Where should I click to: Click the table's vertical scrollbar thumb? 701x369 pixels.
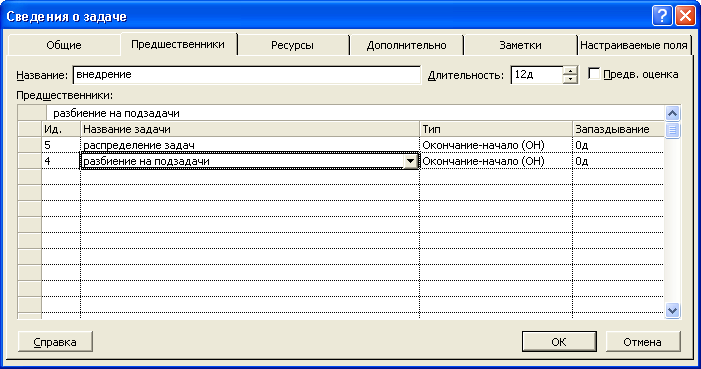(x=672, y=130)
